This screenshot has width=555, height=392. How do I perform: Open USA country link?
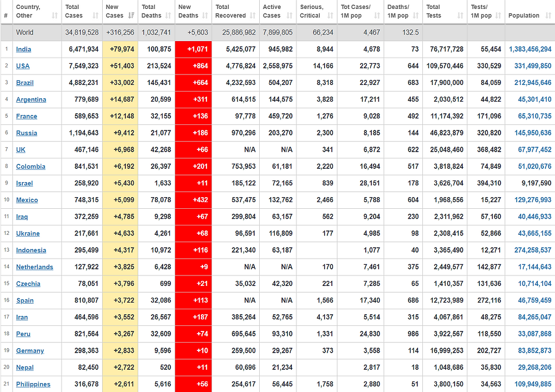tap(23, 66)
